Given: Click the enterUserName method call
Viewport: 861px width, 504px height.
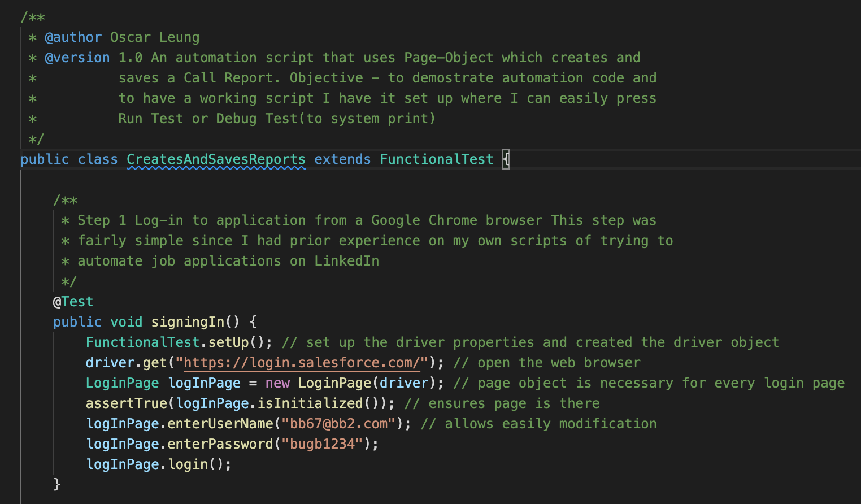Looking at the screenshot, I should tap(220, 424).
